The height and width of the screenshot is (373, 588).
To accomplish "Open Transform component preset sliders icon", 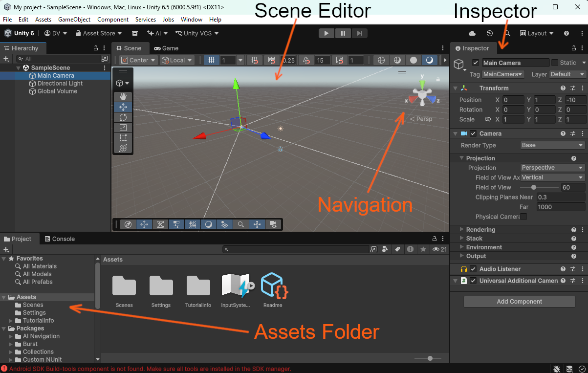I will pos(573,88).
